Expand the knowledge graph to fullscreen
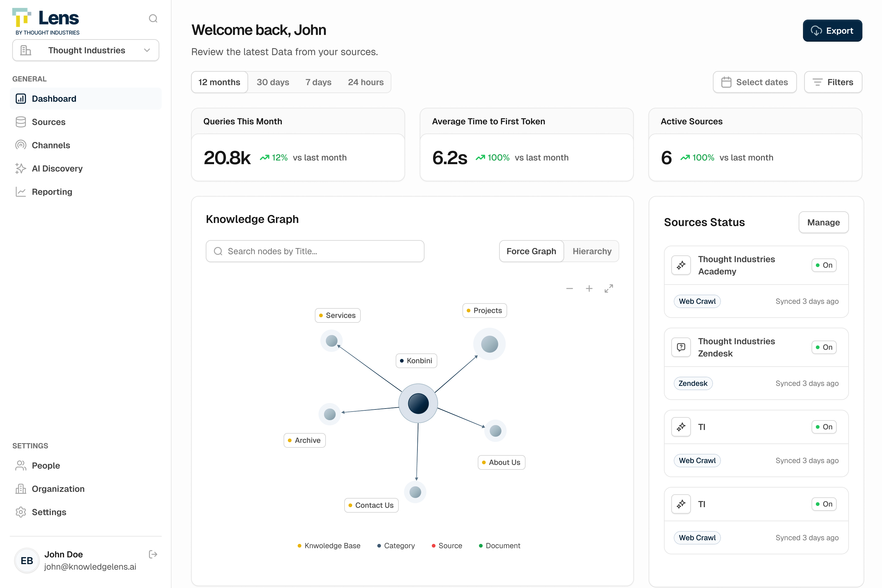The image size is (882, 588). click(x=609, y=288)
